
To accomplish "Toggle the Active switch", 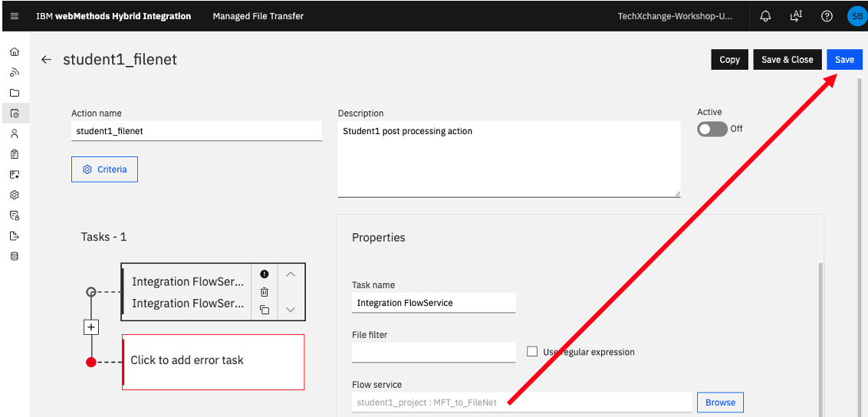I will coord(712,129).
